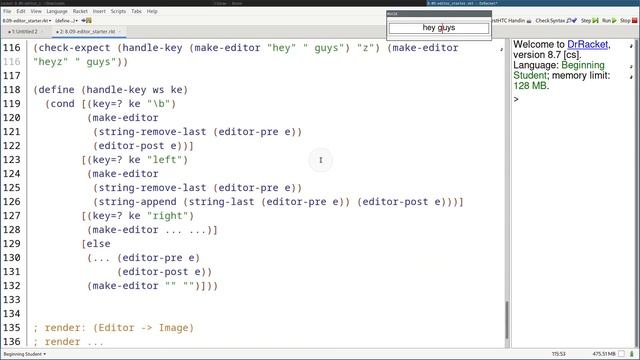Select the '2: 8.09-editor_starter.rkt' tab
The height and width of the screenshot is (360, 640).
88,31
